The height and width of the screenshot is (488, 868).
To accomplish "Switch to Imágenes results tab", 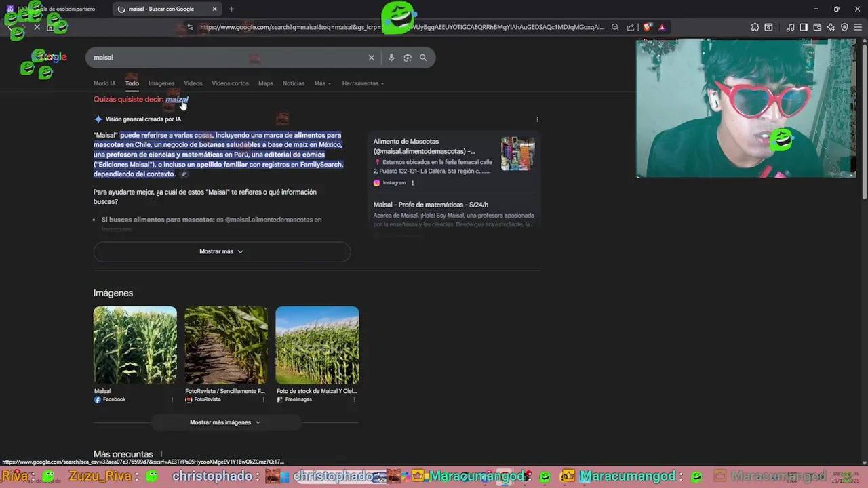I will pyautogui.click(x=161, y=83).
